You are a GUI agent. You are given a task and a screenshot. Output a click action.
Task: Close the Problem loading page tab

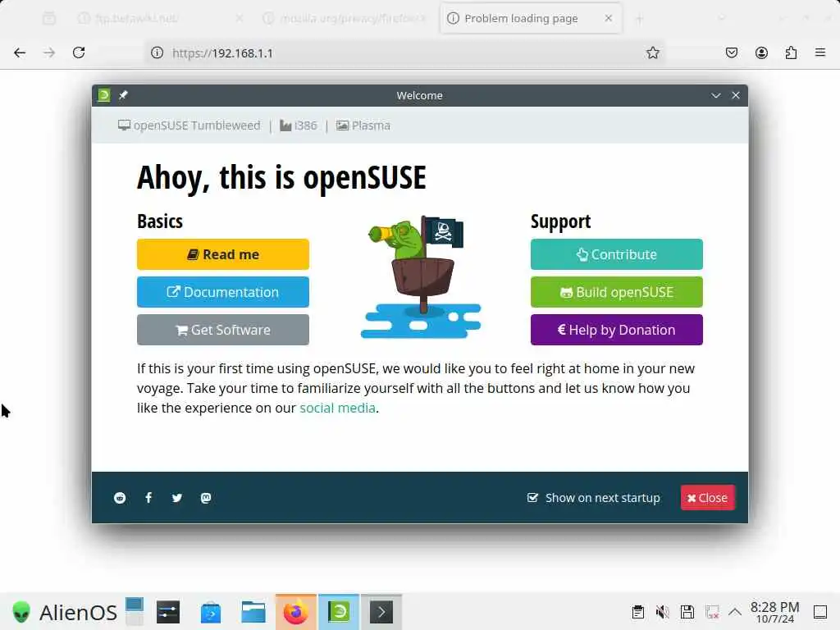click(608, 18)
